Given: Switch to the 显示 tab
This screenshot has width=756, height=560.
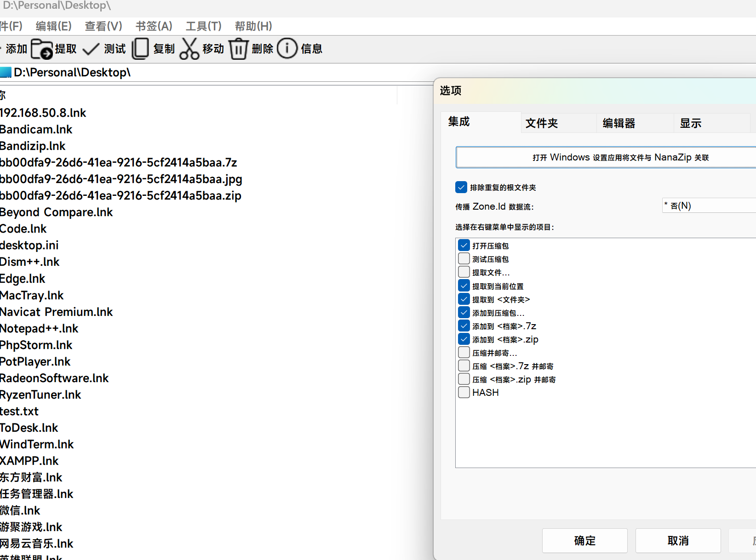Looking at the screenshot, I should tap(712, 123).
